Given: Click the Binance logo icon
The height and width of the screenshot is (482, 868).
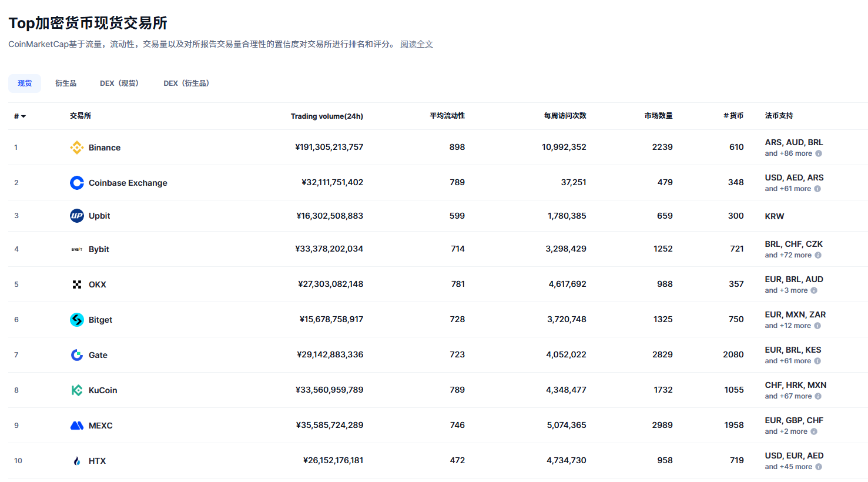Looking at the screenshot, I should 76,148.
